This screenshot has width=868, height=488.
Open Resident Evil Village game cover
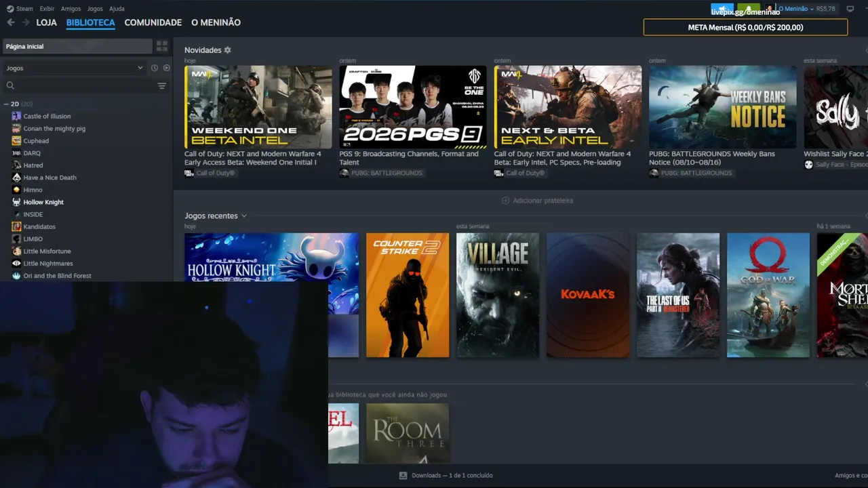[x=498, y=295]
